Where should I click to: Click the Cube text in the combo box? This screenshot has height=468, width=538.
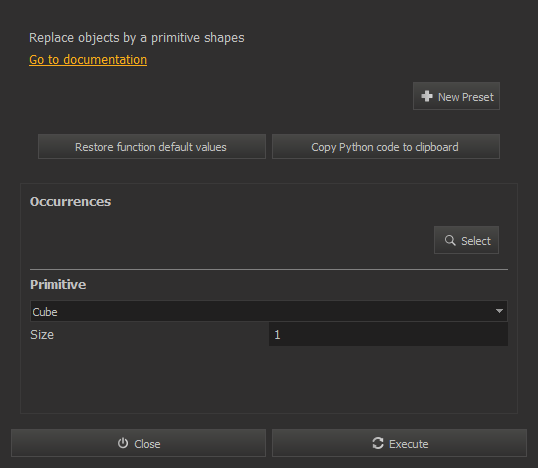click(x=45, y=312)
